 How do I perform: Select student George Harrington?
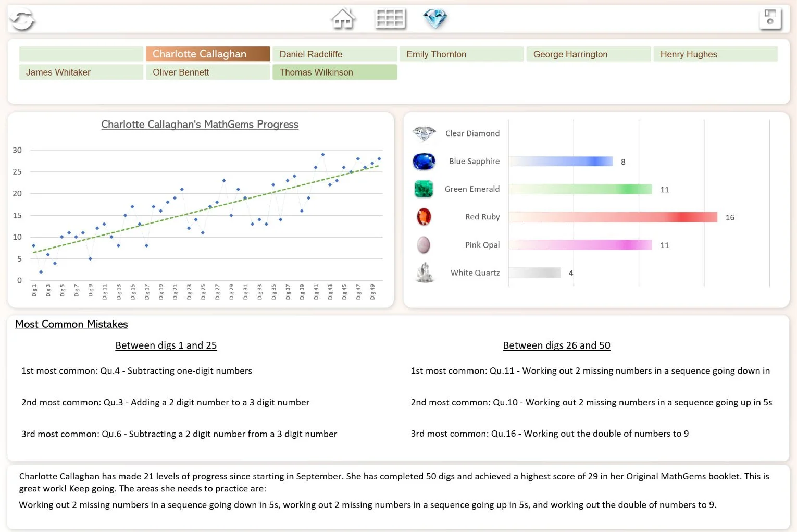tap(589, 54)
